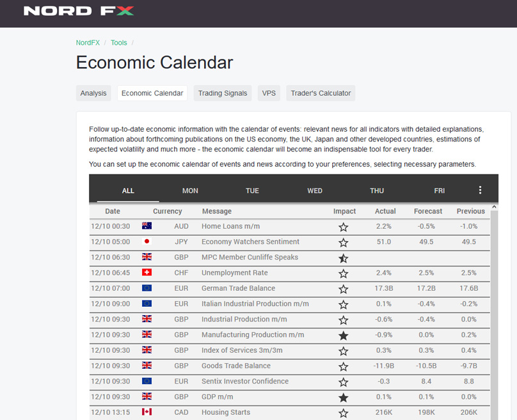Click the NordFX logo in header

click(x=79, y=11)
